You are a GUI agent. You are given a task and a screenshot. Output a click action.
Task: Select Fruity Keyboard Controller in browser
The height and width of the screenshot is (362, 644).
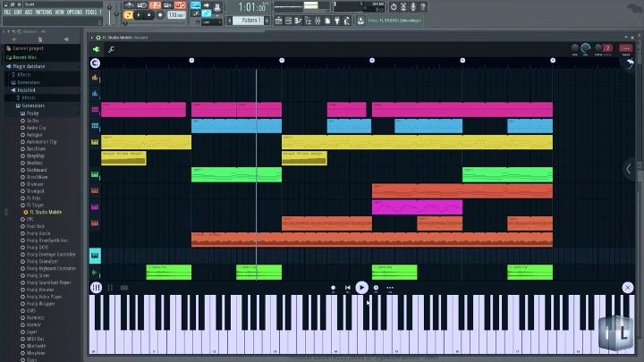(51, 268)
